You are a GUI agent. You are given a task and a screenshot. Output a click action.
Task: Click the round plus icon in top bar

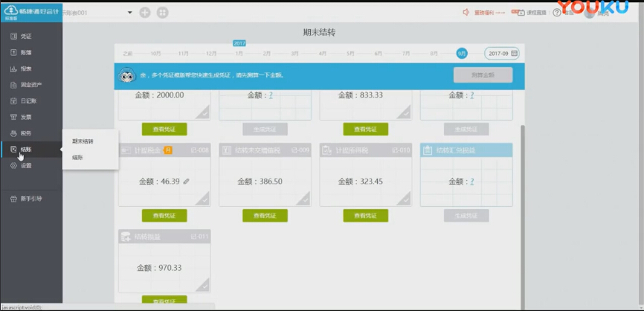click(x=144, y=13)
